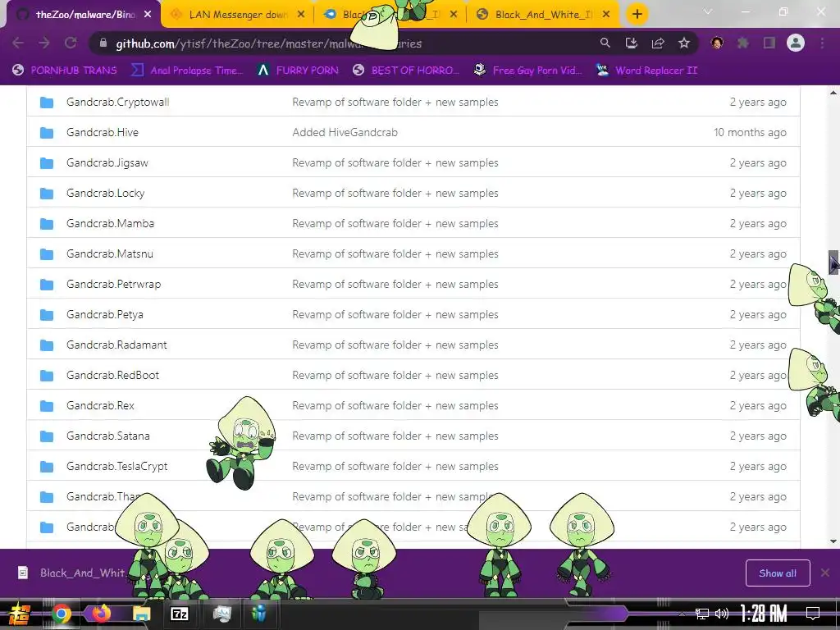Open the BEST OF HORRO... bookmark
This screenshot has height=630, width=840.
pyautogui.click(x=405, y=71)
